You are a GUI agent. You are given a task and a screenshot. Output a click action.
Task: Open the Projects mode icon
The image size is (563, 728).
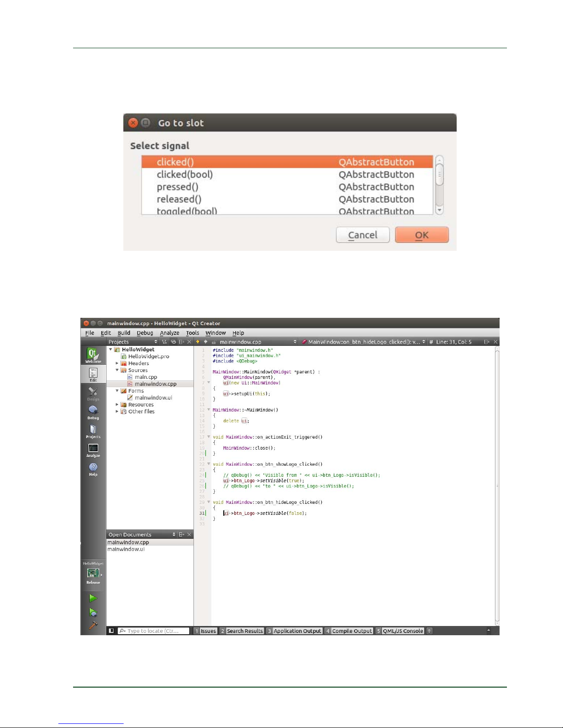(x=93, y=431)
